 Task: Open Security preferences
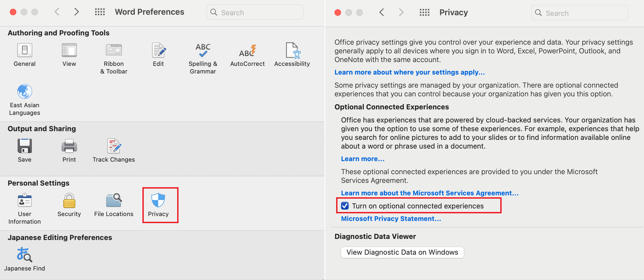(69, 205)
